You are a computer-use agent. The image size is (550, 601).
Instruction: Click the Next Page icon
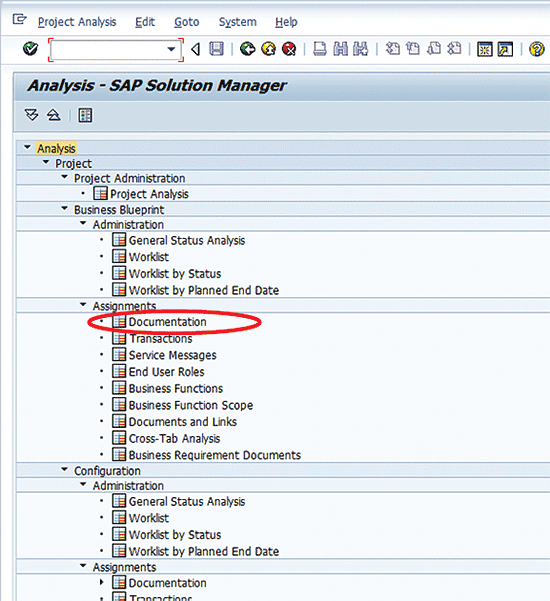click(x=433, y=49)
